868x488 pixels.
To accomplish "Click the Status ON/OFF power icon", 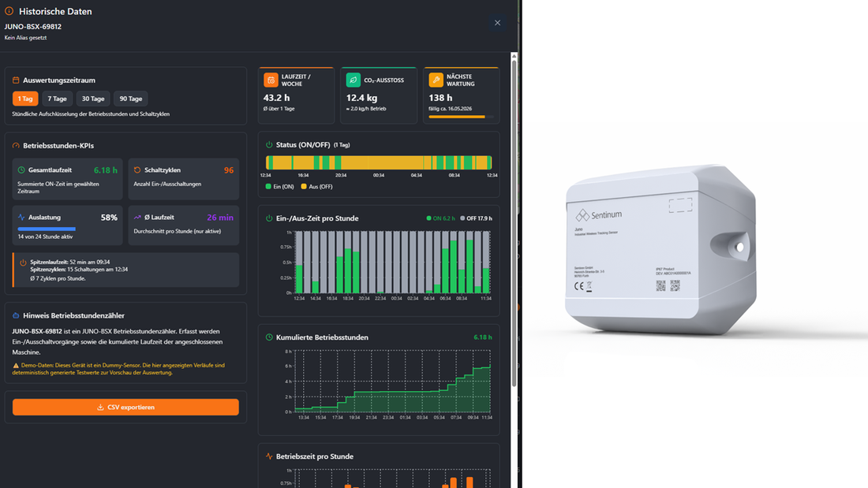I will click(x=269, y=145).
